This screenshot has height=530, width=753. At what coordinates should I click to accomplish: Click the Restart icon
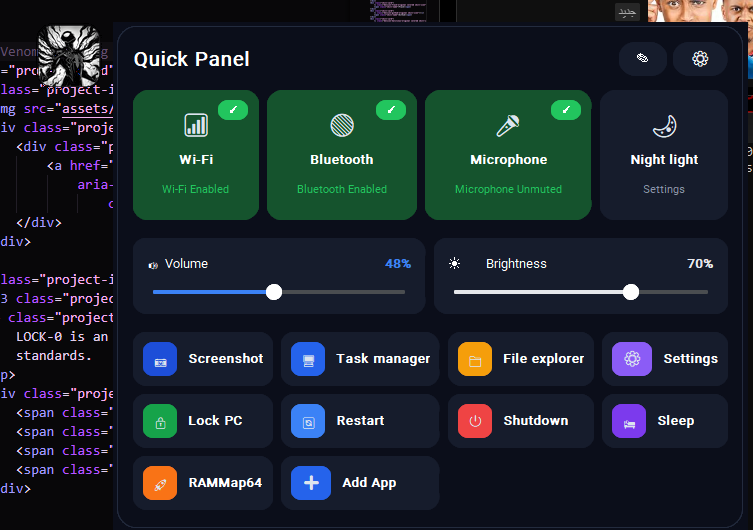[308, 421]
